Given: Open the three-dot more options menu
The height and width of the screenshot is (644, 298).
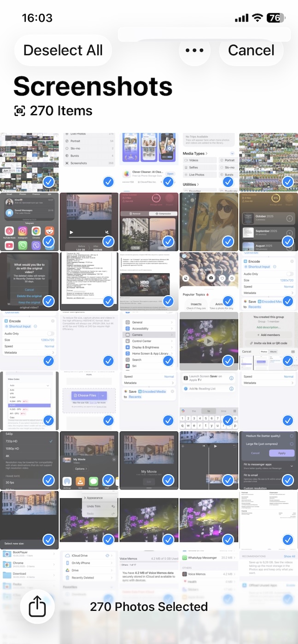Looking at the screenshot, I should (x=194, y=50).
